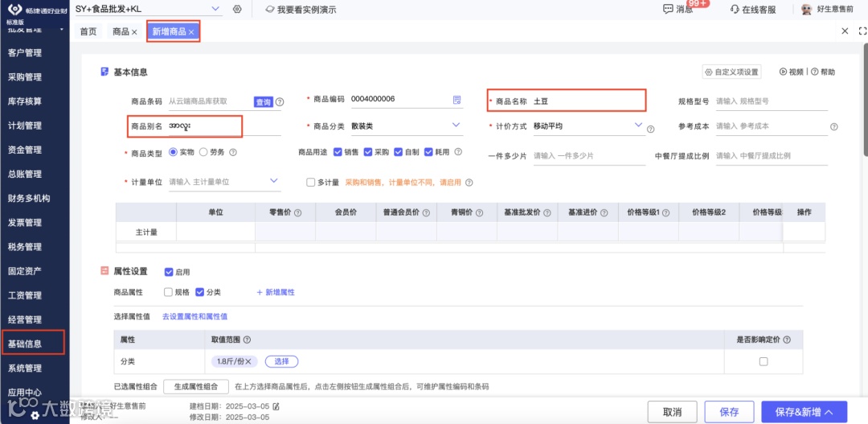
Task: Click the 保存 button
Action: pyautogui.click(x=729, y=412)
